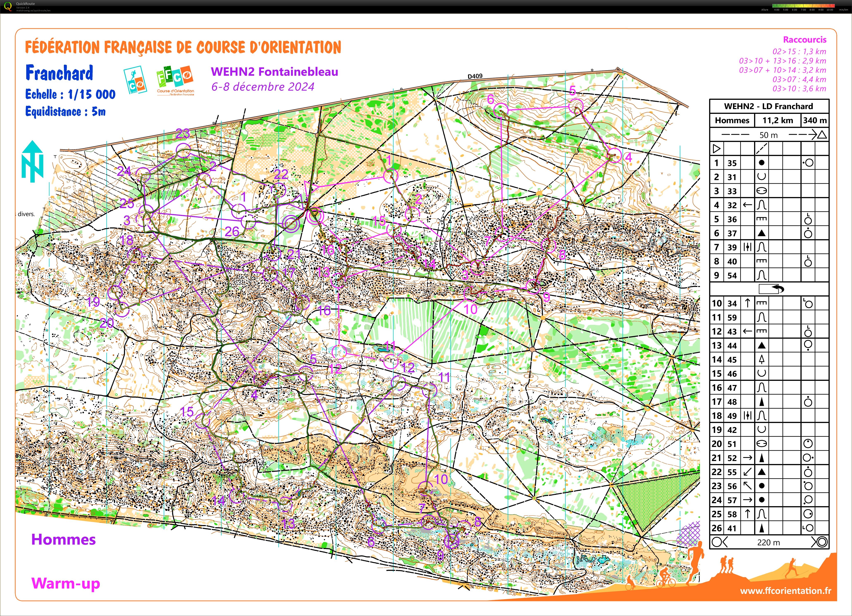The image size is (852, 616).
Task: Click control code 35 in the table
Action: [732, 163]
